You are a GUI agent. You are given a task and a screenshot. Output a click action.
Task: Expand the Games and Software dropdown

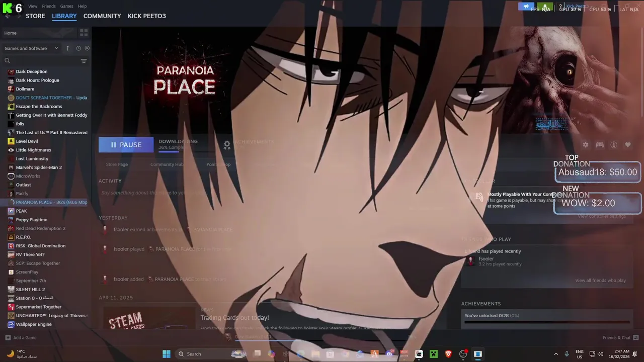click(x=32, y=48)
